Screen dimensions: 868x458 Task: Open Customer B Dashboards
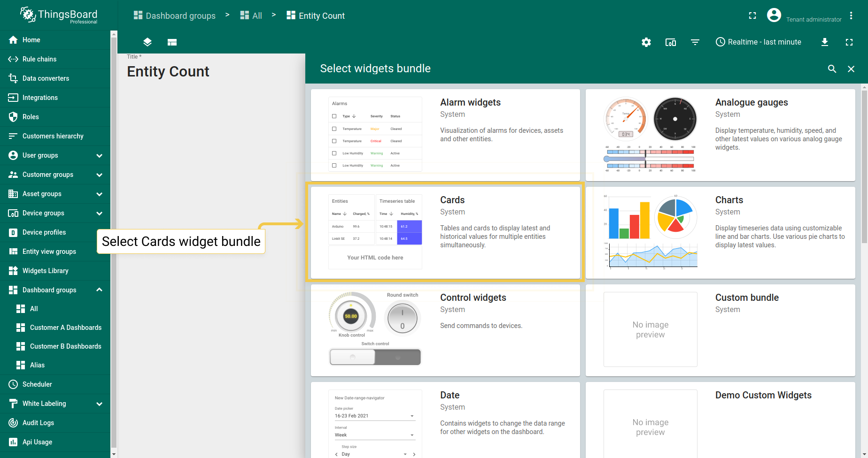(55, 346)
